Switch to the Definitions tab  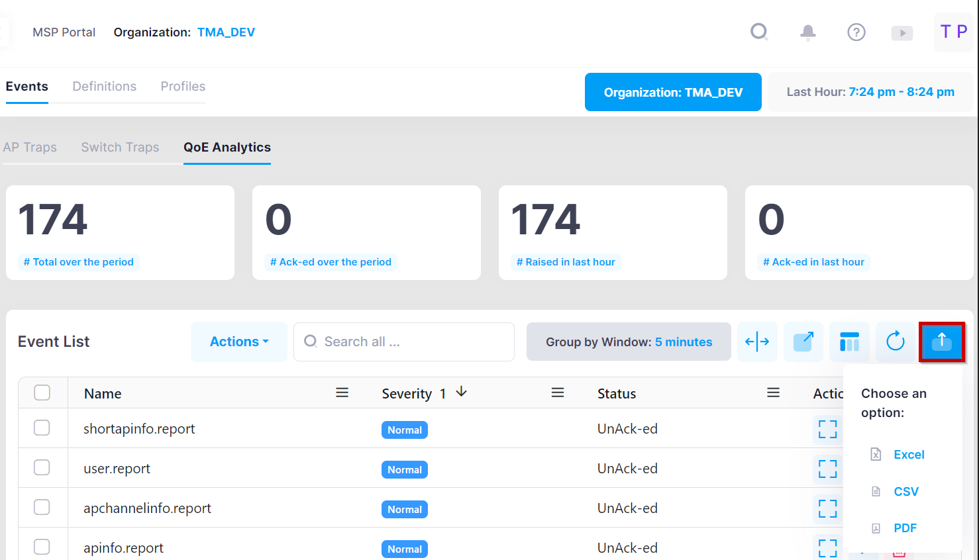[104, 87]
